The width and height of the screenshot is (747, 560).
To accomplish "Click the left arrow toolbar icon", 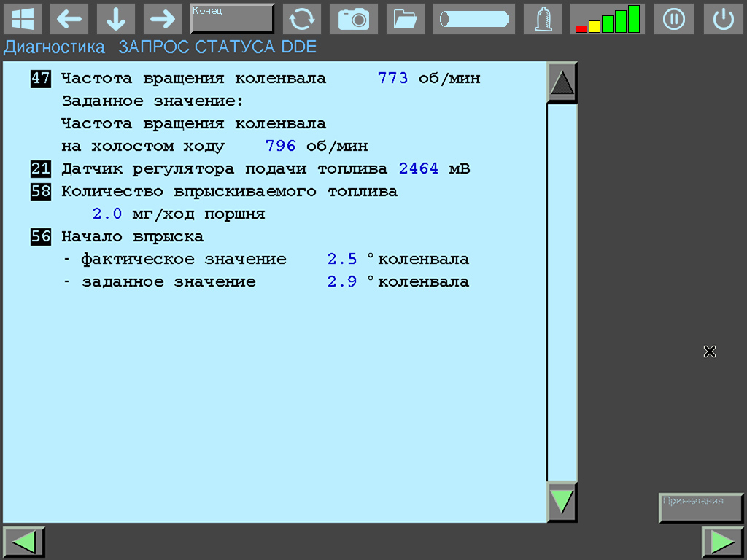I will (69, 19).
